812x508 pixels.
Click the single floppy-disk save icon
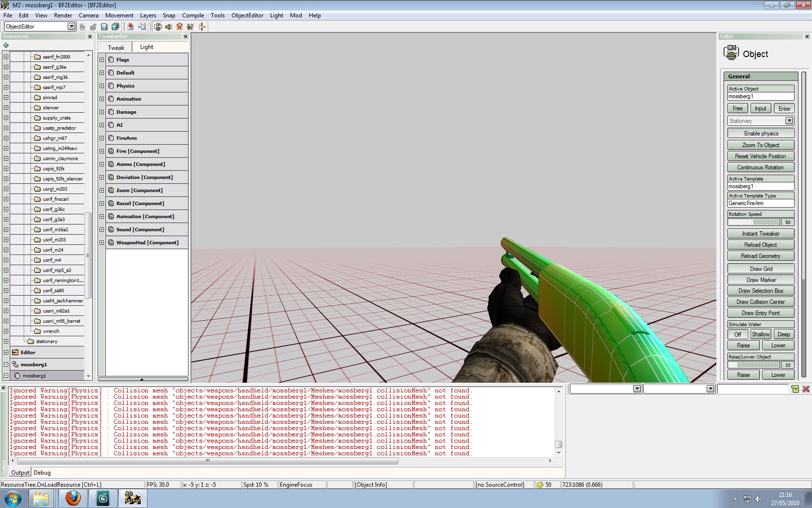pos(104,27)
